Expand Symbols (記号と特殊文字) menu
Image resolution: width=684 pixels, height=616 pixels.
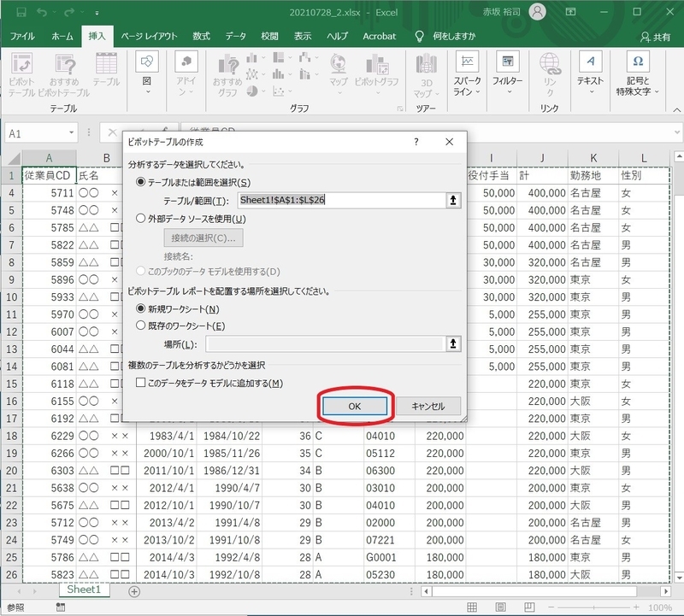(637, 73)
